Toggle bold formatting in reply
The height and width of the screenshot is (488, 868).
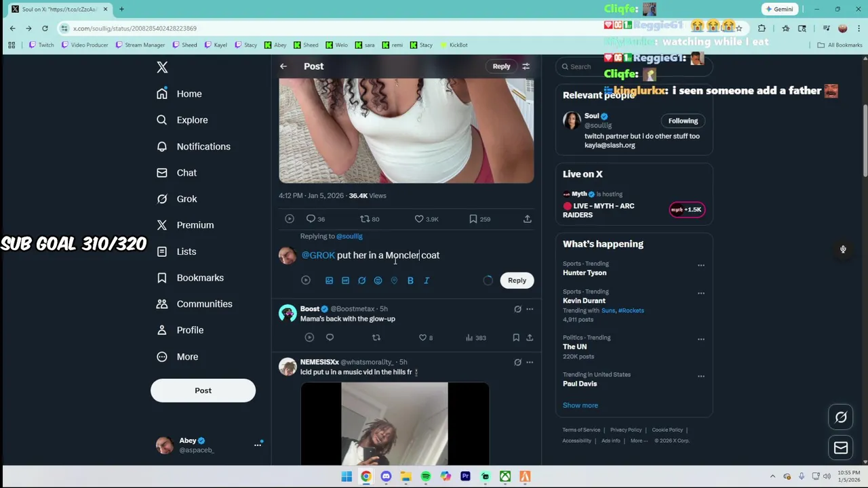(410, 281)
